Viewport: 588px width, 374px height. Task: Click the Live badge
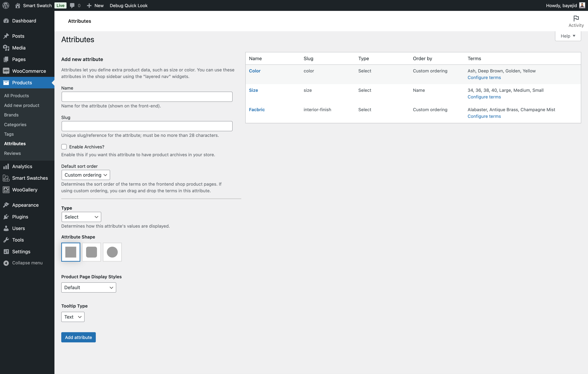[60, 5]
